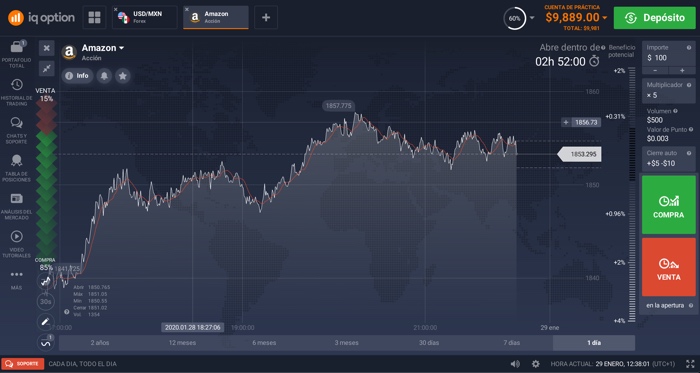The image size is (700, 373).
Task: Click the stopwatch timer icon
Action: click(594, 61)
